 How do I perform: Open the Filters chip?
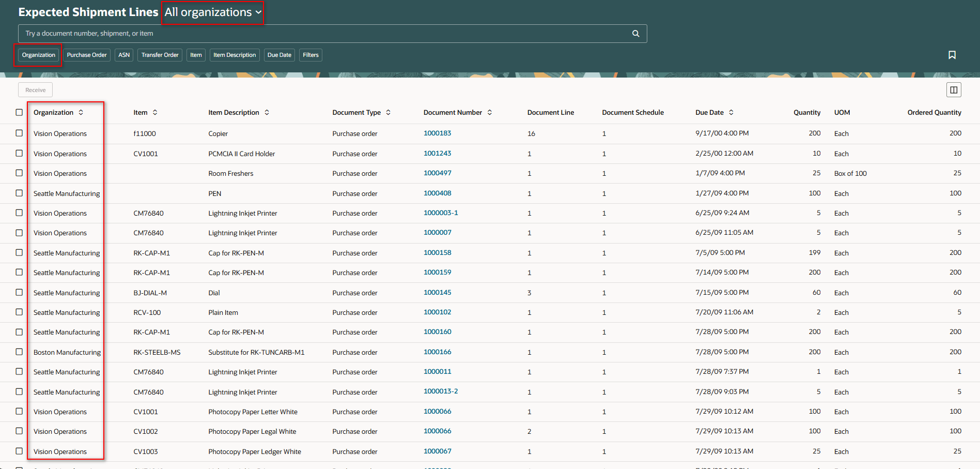pos(310,55)
